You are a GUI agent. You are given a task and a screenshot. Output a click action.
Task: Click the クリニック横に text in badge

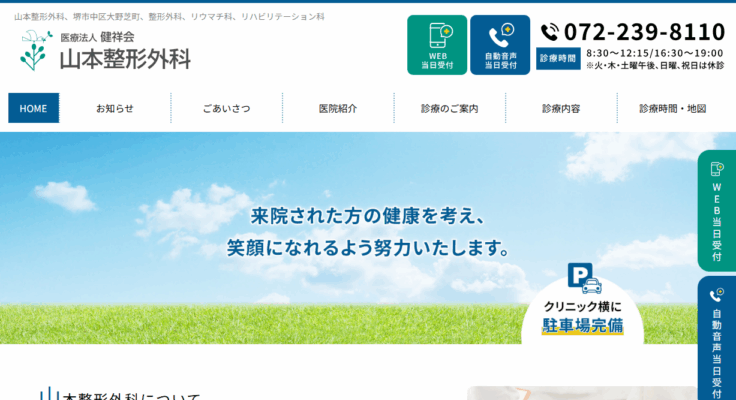pyautogui.click(x=583, y=307)
